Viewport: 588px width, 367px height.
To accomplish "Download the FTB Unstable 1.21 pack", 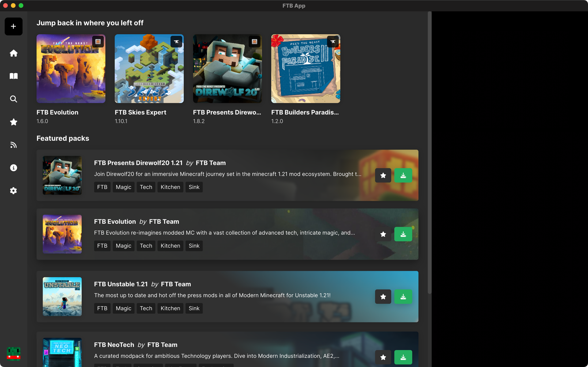I will click(403, 297).
